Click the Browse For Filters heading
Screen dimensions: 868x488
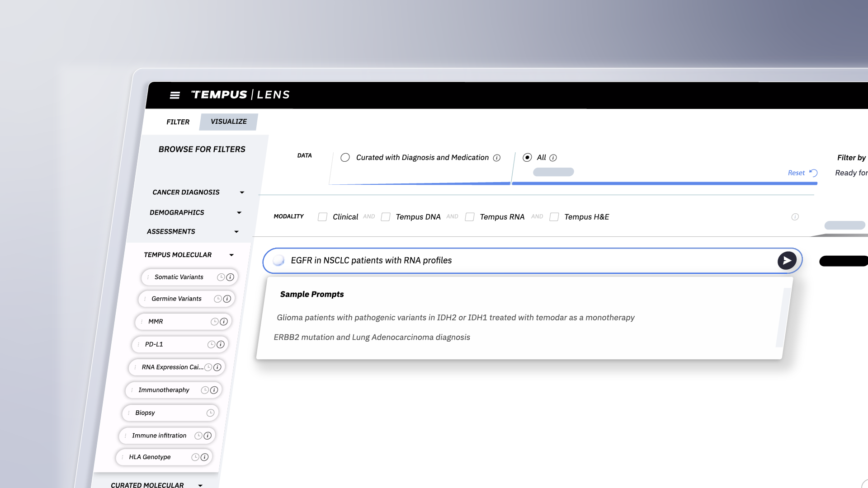pos(202,149)
